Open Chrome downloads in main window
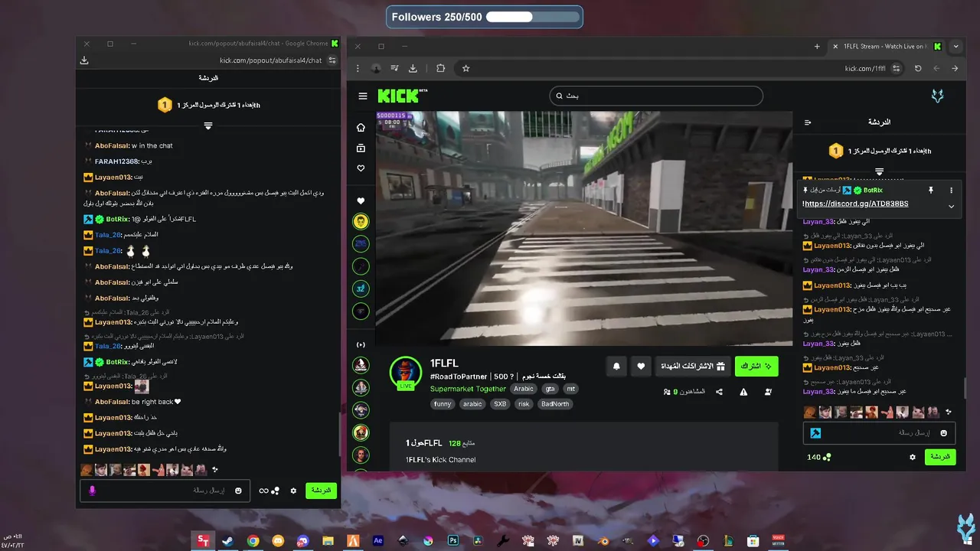 click(x=413, y=68)
